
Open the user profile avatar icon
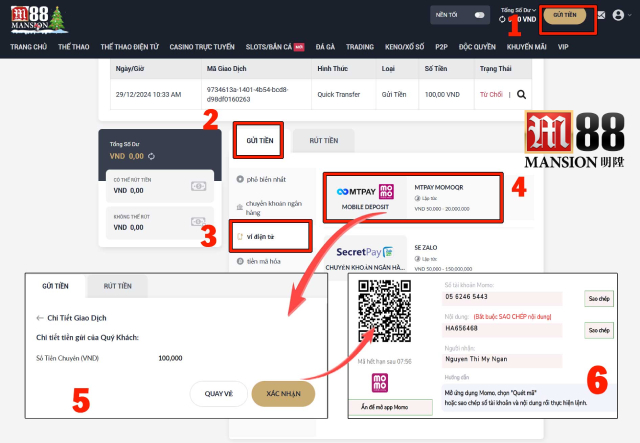[x=618, y=15]
